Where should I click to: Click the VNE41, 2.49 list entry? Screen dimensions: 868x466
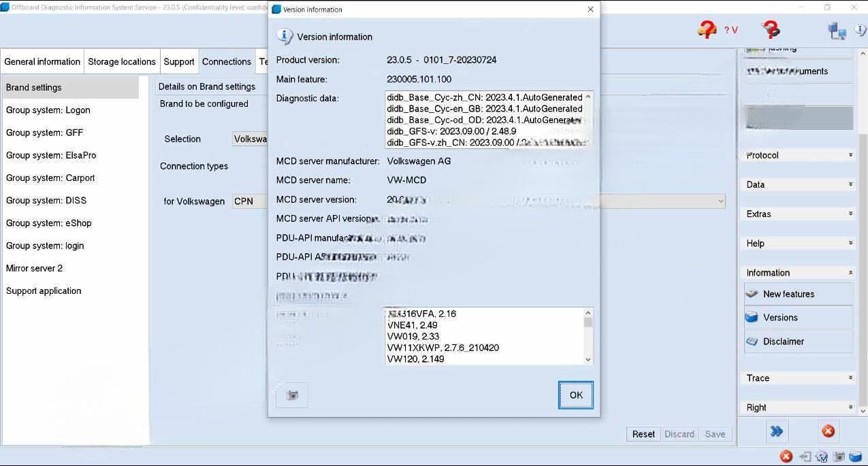click(412, 325)
